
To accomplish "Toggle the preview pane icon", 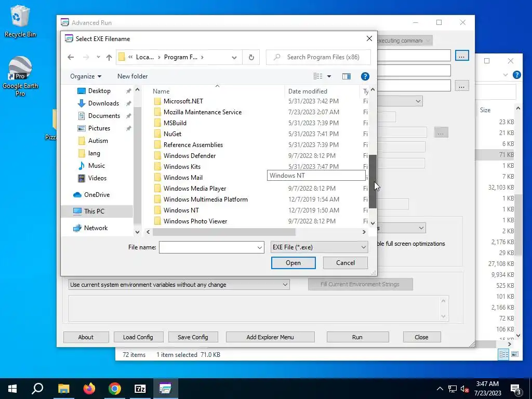I will pyautogui.click(x=347, y=76).
